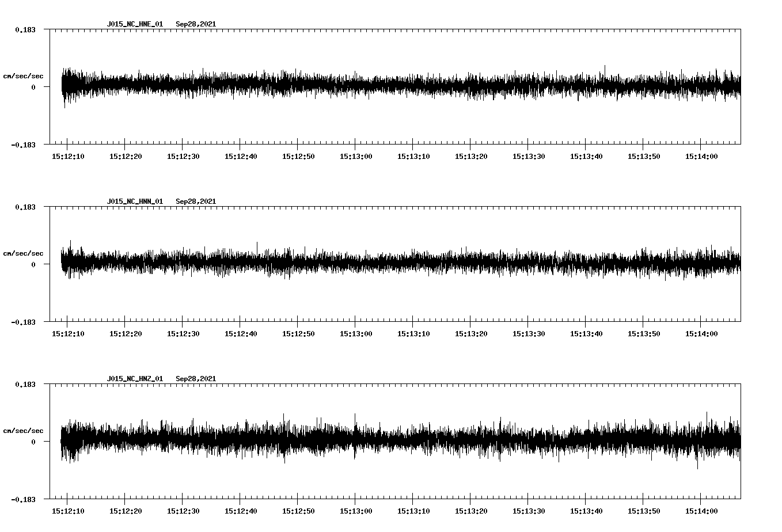Viewport: 782px width, 532px height.
Task: Click the 15:12:10 time label under the HNE plot
Action: coord(68,156)
